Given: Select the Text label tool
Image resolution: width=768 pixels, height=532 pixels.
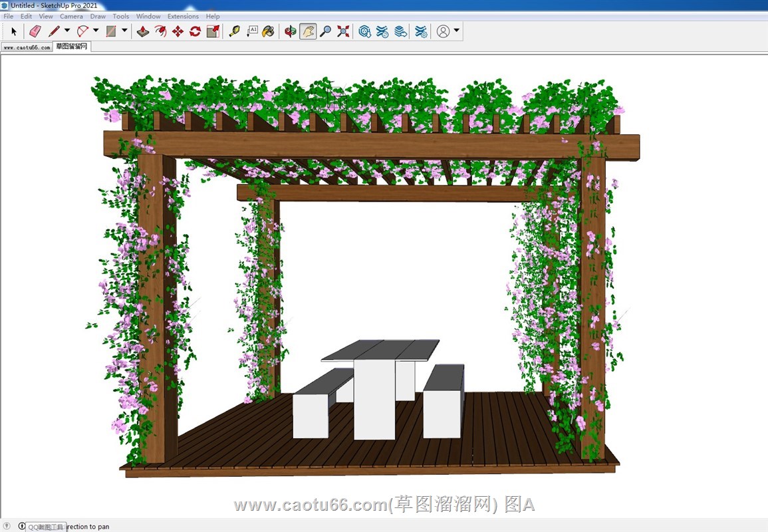Looking at the screenshot, I should (252, 32).
